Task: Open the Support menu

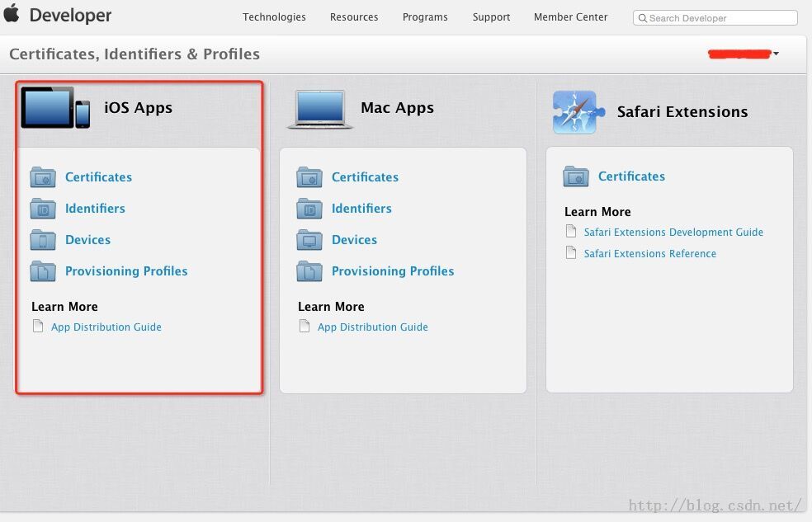Action: pyautogui.click(x=492, y=17)
